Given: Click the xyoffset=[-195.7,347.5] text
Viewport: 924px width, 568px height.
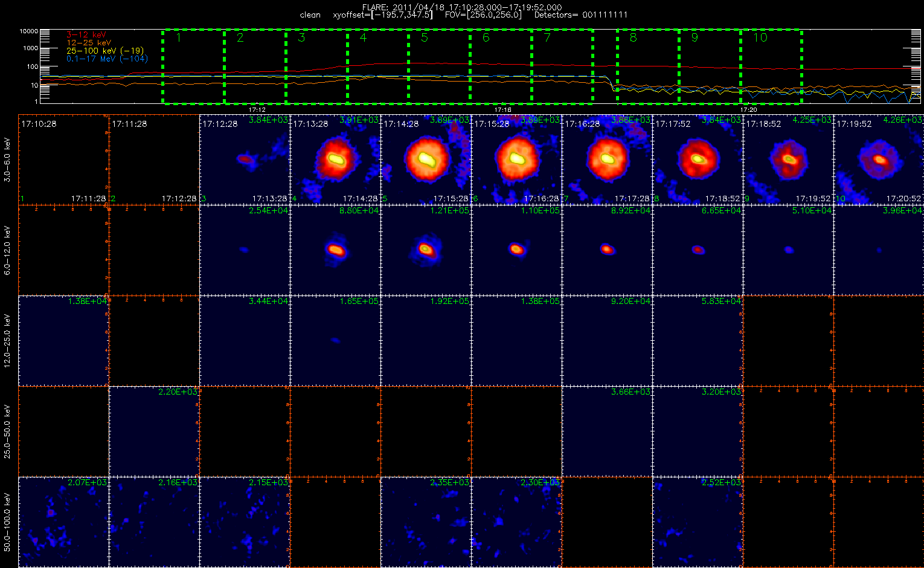Looking at the screenshot, I should point(383,15).
